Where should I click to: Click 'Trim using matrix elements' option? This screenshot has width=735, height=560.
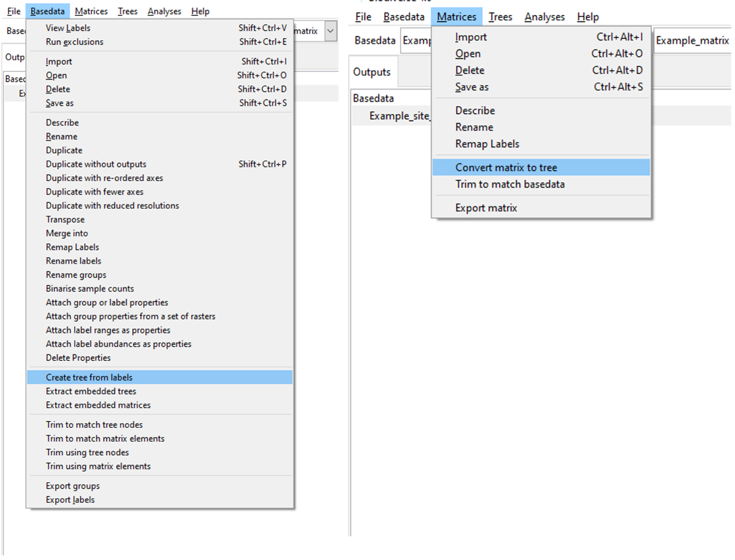coord(98,466)
